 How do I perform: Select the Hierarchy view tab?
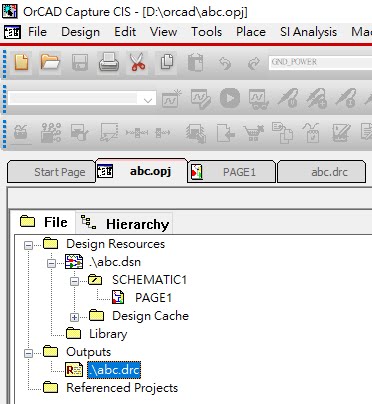(125, 223)
